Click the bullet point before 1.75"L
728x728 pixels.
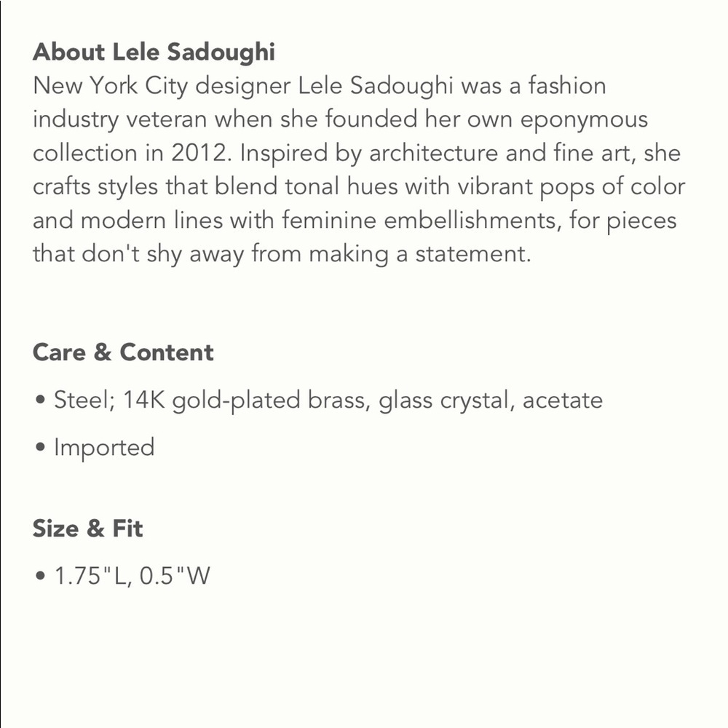pyautogui.click(x=40, y=576)
